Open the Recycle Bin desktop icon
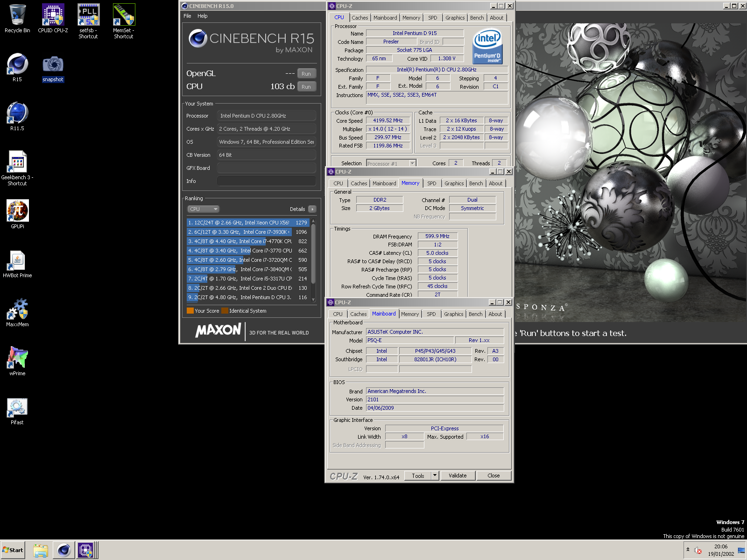 tap(17, 19)
